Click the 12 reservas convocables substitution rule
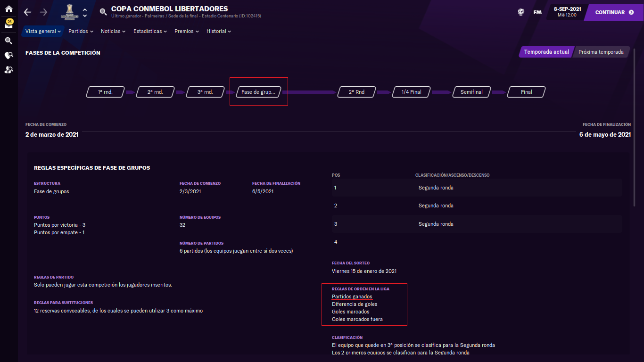The height and width of the screenshot is (362, 644). (x=118, y=311)
